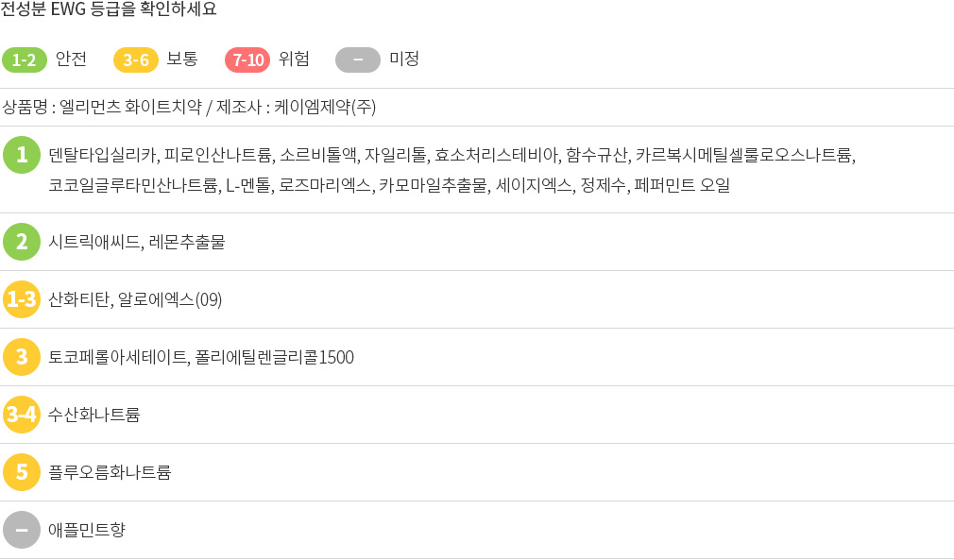Select the green grade 1 circle icon
Image resolution: width=954 pixels, height=560 pixels.
click(22, 155)
